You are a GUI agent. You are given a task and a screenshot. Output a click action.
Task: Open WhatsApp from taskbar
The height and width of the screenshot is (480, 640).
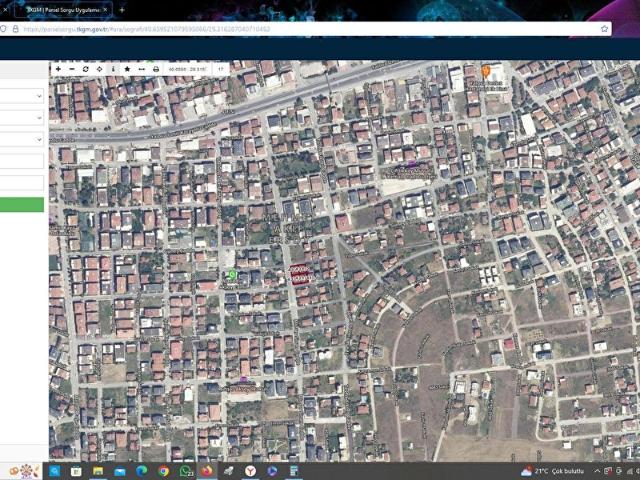click(x=186, y=471)
